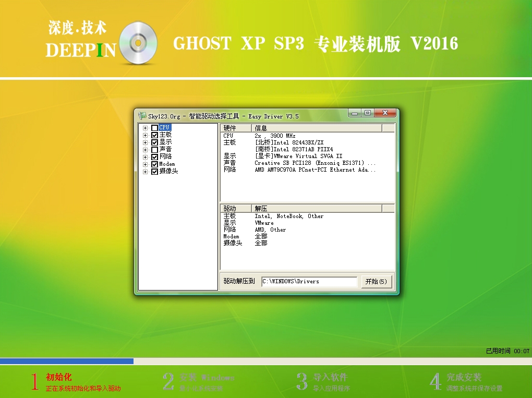Expand the 摄像头 tree node

(x=145, y=171)
